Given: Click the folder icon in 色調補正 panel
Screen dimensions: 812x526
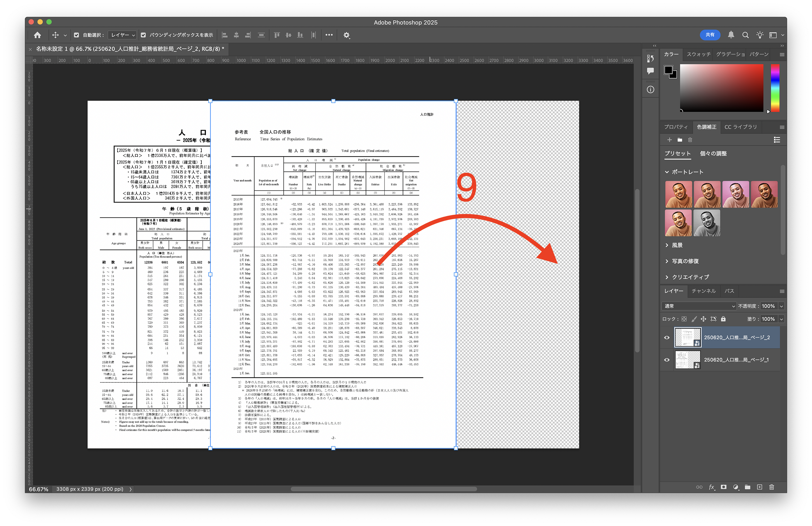Looking at the screenshot, I should click(x=679, y=140).
